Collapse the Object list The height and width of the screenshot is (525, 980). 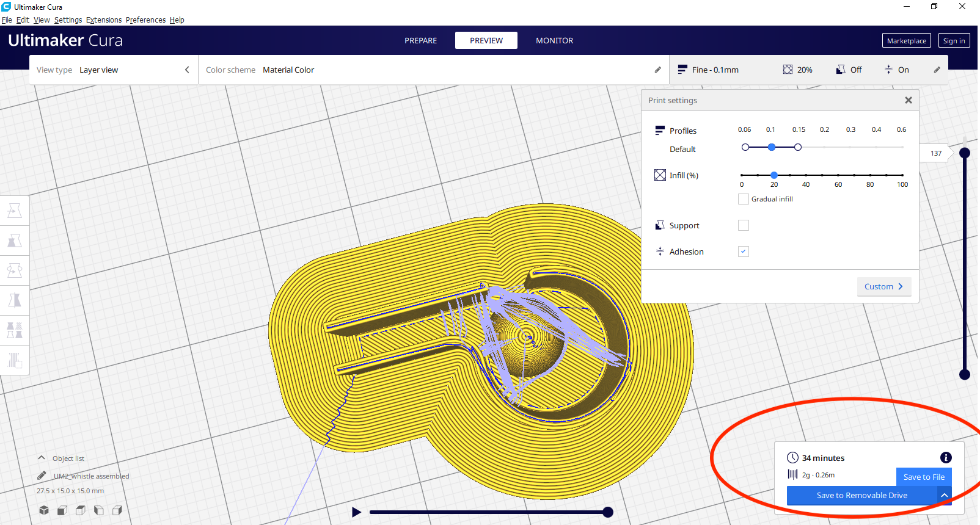[x=42, y=458]
